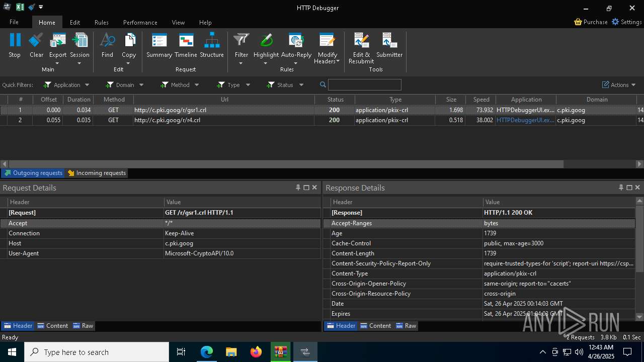
Task: Open Firefox from the taskbar
Action: point(256,352)
